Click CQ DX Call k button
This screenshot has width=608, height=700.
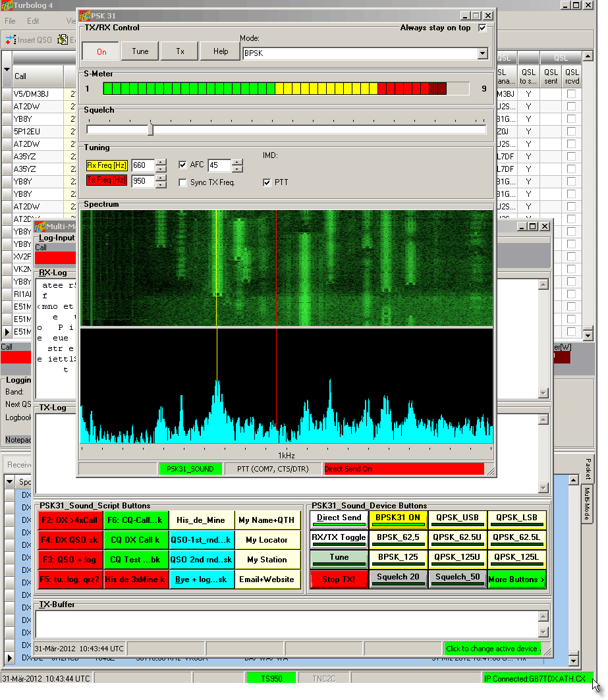pos(136,540)
